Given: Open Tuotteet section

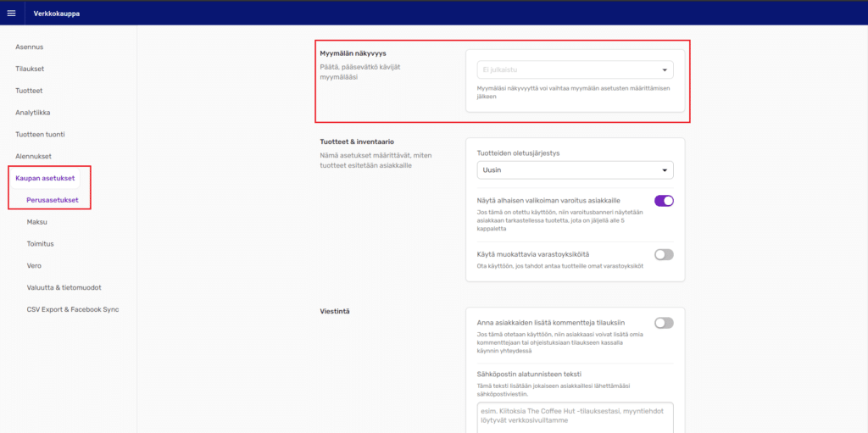Looking at the screenshot, I should [29, 91].
